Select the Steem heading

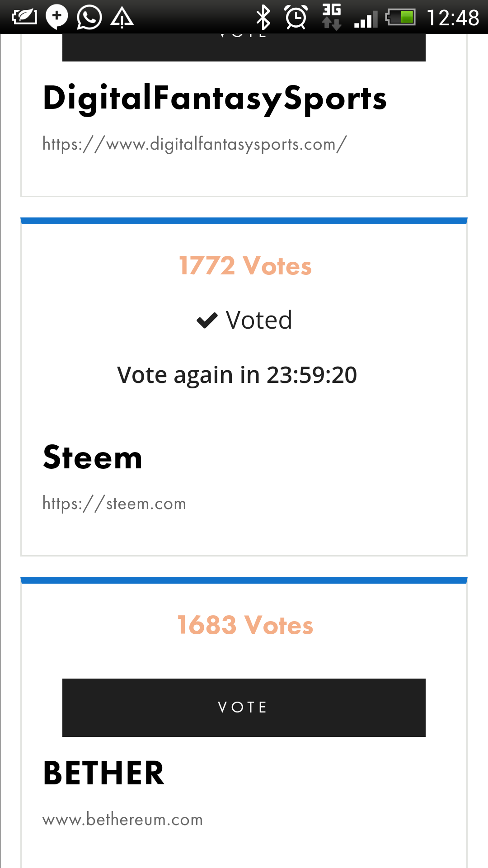click(x=93, y=458)
